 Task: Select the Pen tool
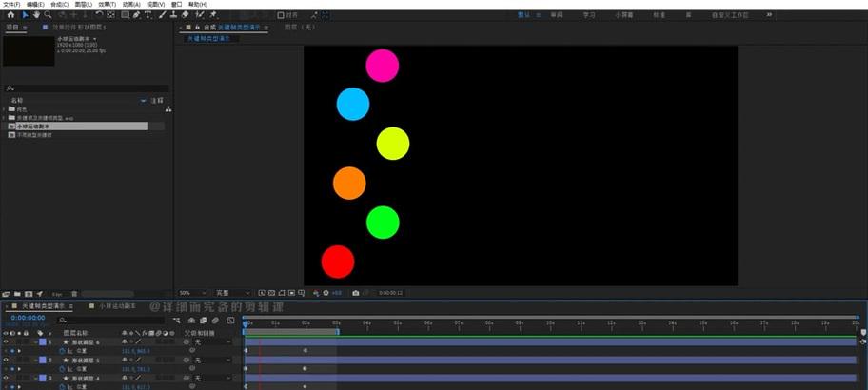tap(137, 15)
